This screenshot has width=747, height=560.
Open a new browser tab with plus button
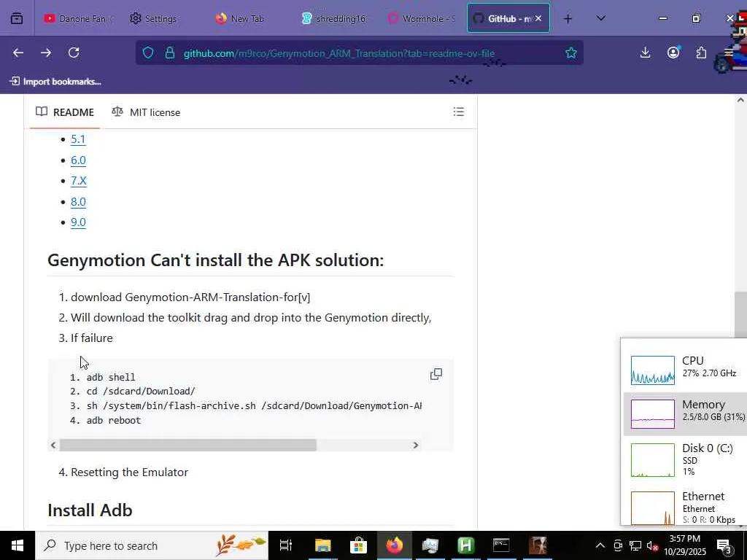[x=568, y=18]
